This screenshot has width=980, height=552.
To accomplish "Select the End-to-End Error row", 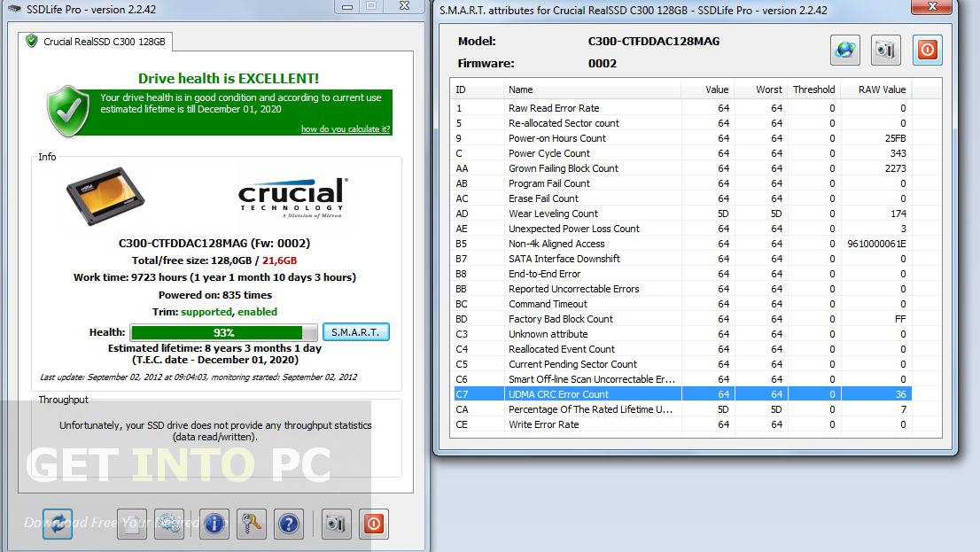I will [681, 274].
